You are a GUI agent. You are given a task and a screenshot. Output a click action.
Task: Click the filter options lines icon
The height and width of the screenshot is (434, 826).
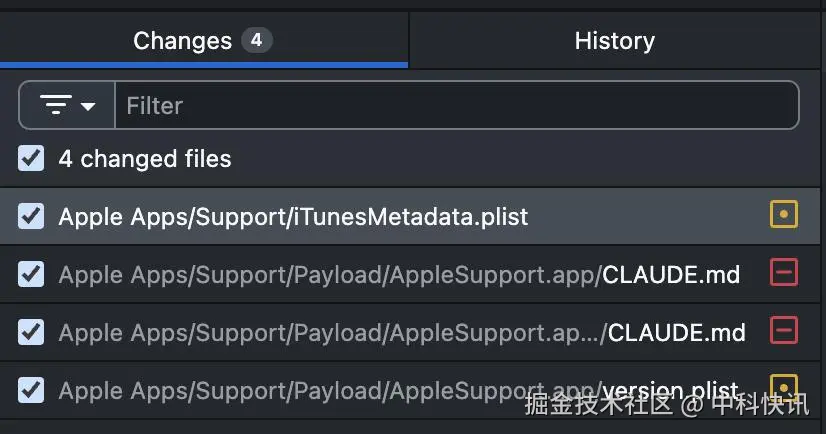click(x=56, y=105)
